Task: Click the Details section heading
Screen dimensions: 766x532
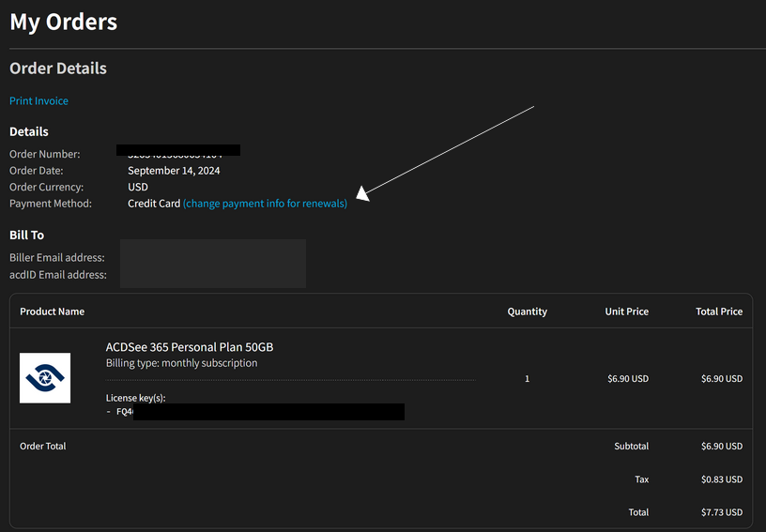Action: click(29, 131)
